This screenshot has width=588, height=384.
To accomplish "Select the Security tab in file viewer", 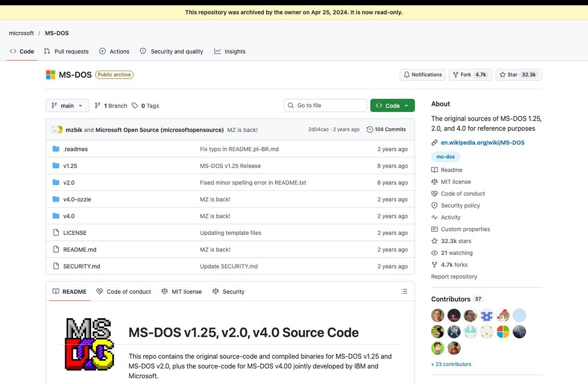I will [228, 291].
